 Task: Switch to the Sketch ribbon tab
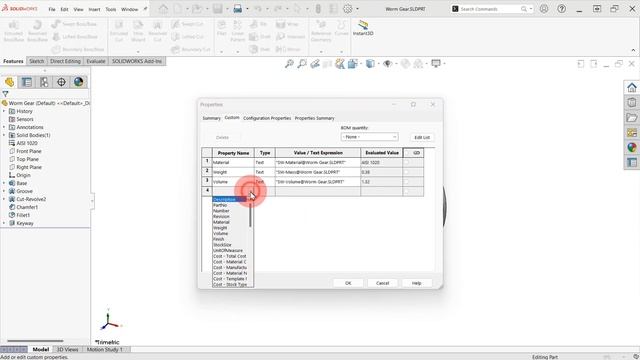[x=36, y=61]
